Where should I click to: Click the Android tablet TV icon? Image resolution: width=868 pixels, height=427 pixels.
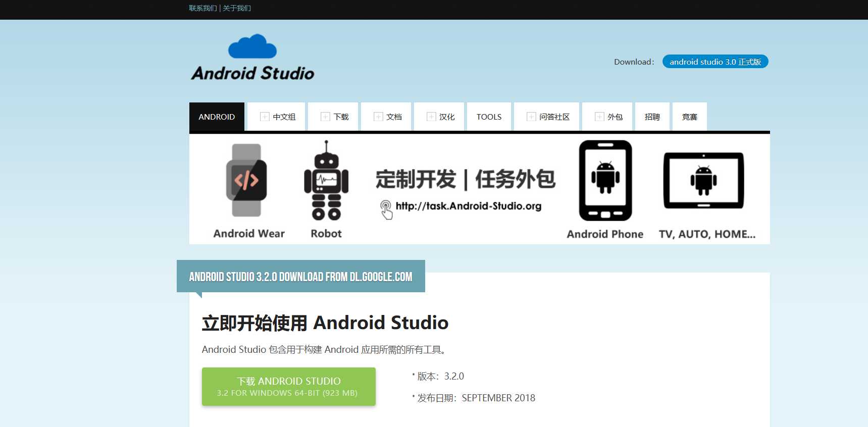(703, 181)
